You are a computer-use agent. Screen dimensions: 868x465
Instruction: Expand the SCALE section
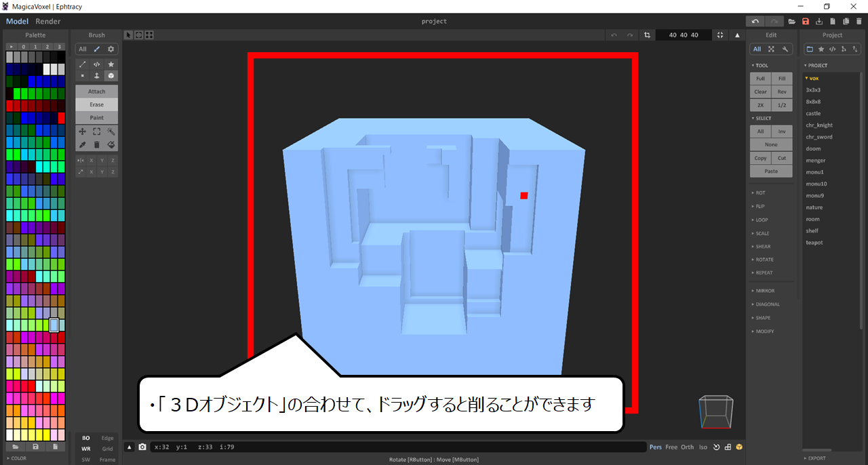761,233
